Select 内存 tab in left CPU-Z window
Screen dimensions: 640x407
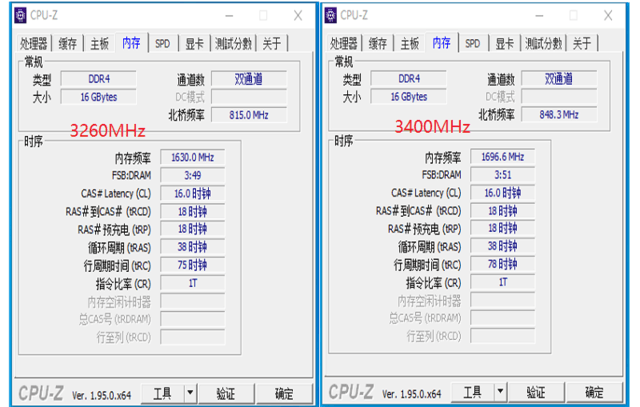coord(131,42)
